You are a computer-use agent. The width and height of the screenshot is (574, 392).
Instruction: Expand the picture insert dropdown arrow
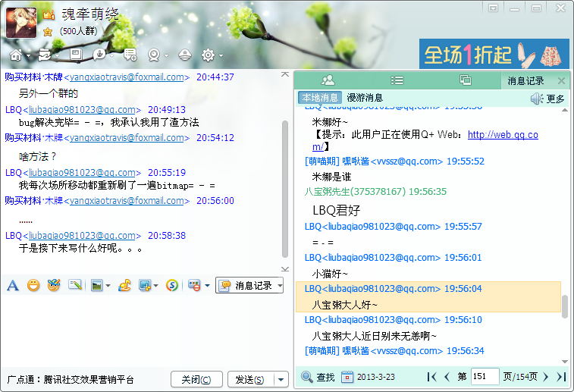click(x=108, y=286)
